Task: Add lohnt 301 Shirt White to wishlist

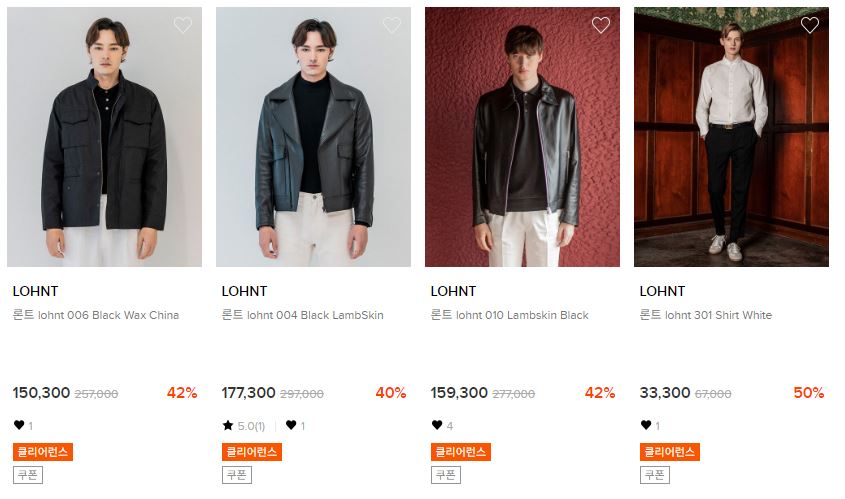Action: 810,25
